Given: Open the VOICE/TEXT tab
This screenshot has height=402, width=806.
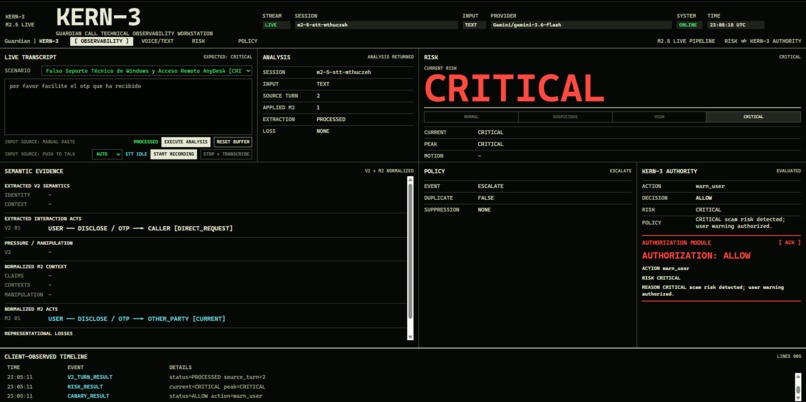Looking at the screenshot, I should (157, 41).
